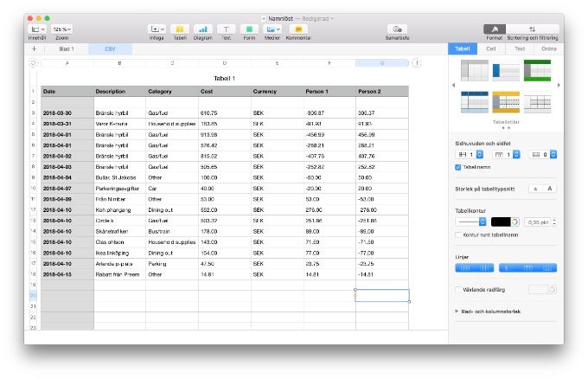Toggle the Tabellnamn checkbox

(x=458, y=167)
